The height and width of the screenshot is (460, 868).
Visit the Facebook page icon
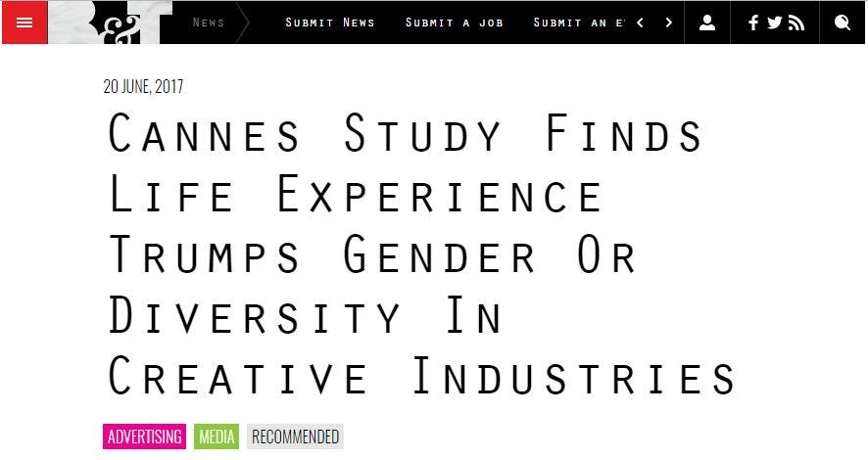coord(753,23)
